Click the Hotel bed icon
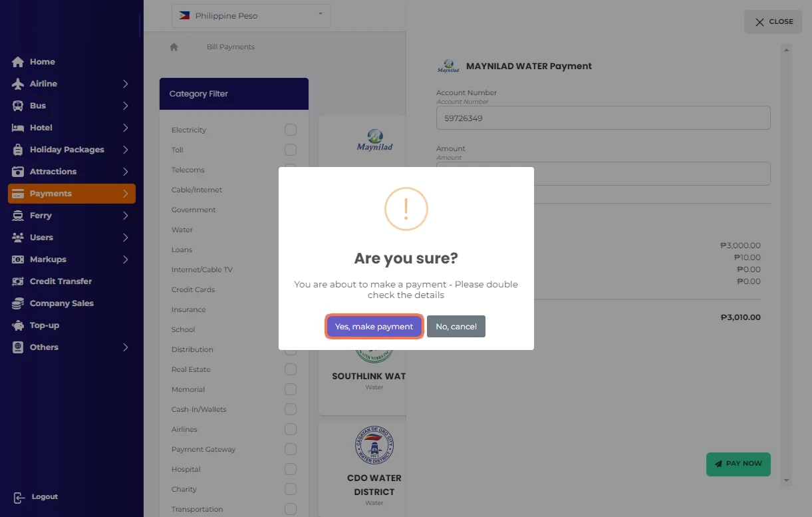The image size is (812, 517). click(x=18, y=128)
